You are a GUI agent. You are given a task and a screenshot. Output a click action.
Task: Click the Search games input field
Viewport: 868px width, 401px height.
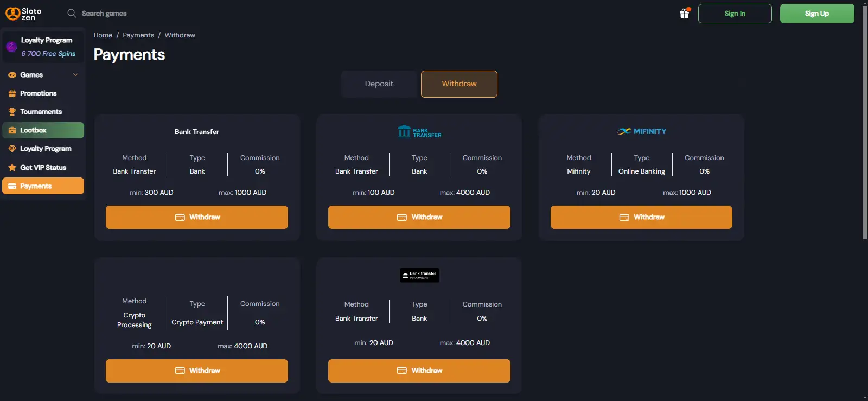pyautogui.click(x=104, y=14)
